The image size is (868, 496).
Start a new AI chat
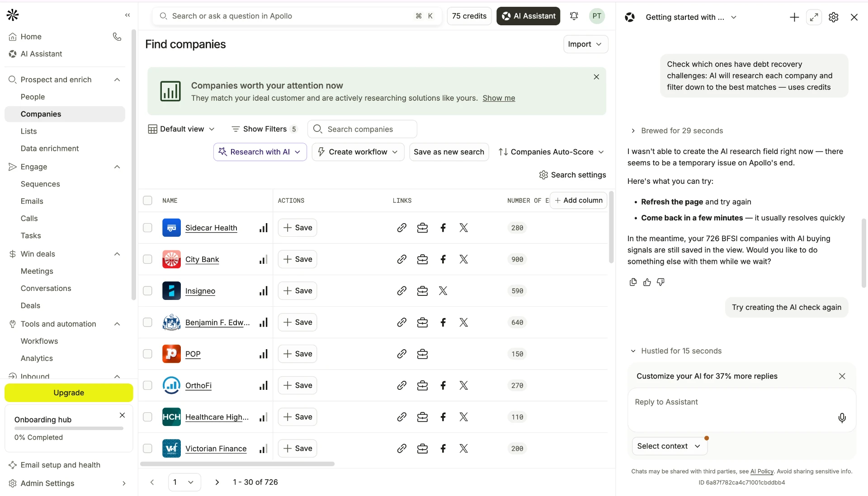(794, 17)
